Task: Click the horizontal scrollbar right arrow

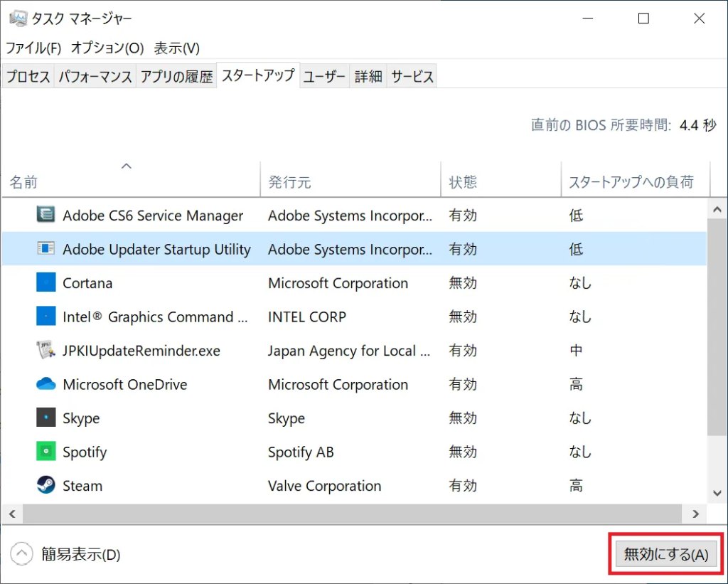Action: [695, 513]
